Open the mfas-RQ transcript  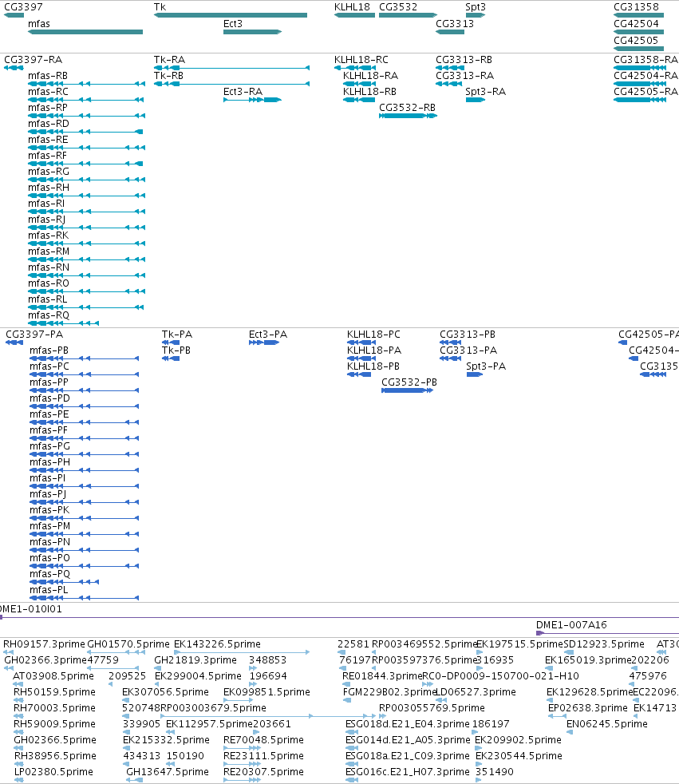pyautogui.click(x=64, y=323)
